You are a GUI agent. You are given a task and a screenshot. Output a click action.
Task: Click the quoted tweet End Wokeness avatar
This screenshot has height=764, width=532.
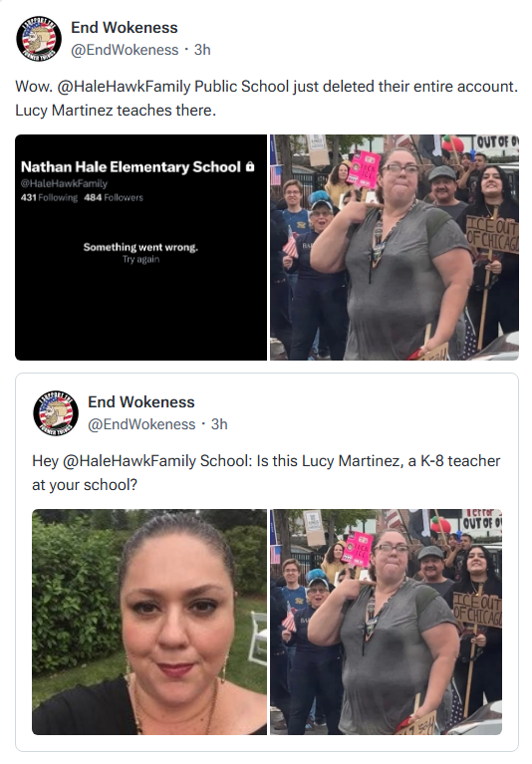coord(56,413)
